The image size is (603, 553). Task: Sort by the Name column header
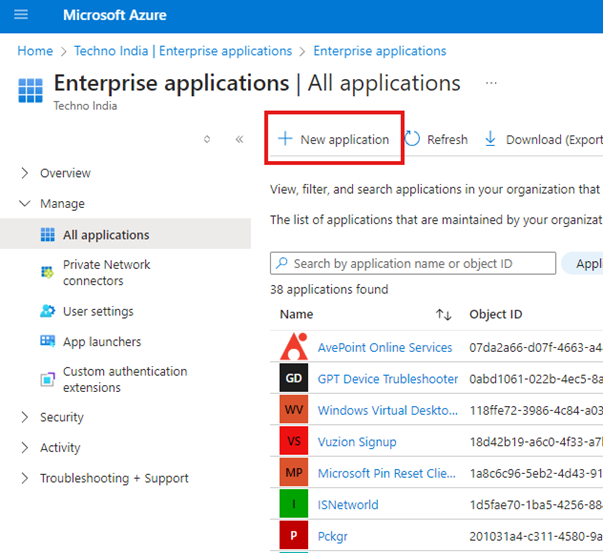click(x=296, y=314)
